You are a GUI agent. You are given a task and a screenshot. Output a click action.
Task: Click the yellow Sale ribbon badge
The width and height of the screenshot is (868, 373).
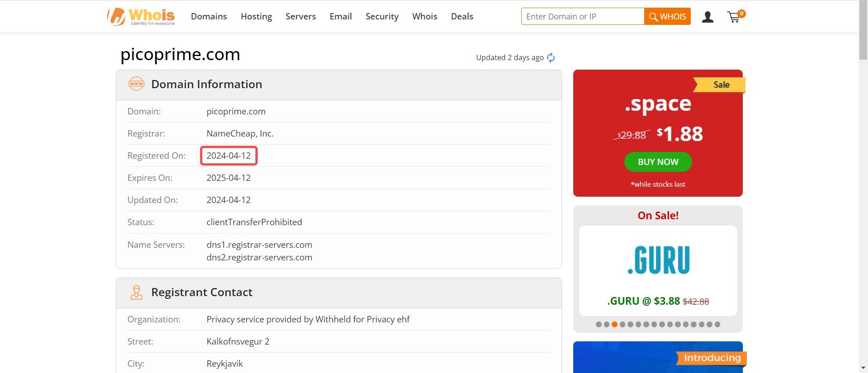pos(719,85)
